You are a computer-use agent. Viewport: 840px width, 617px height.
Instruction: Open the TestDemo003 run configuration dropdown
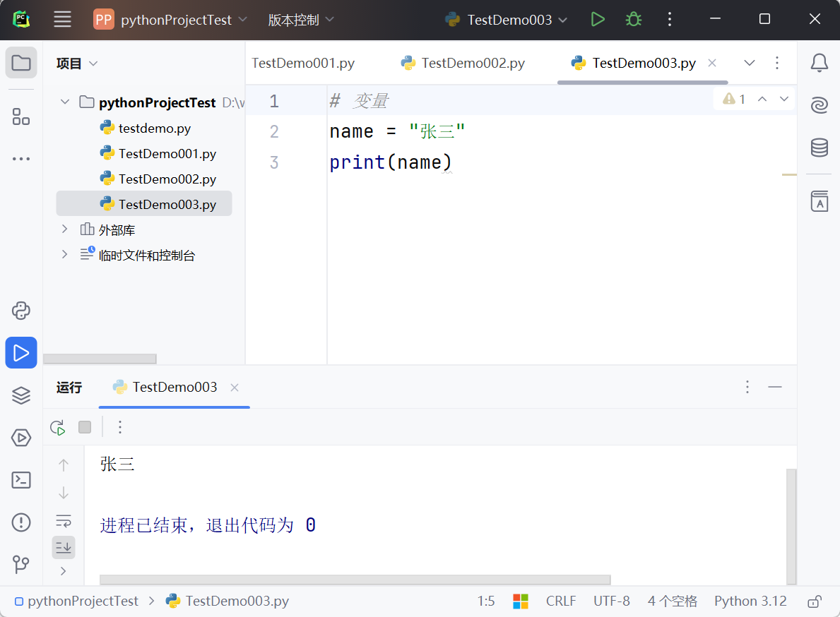click(x=506, y=20)
